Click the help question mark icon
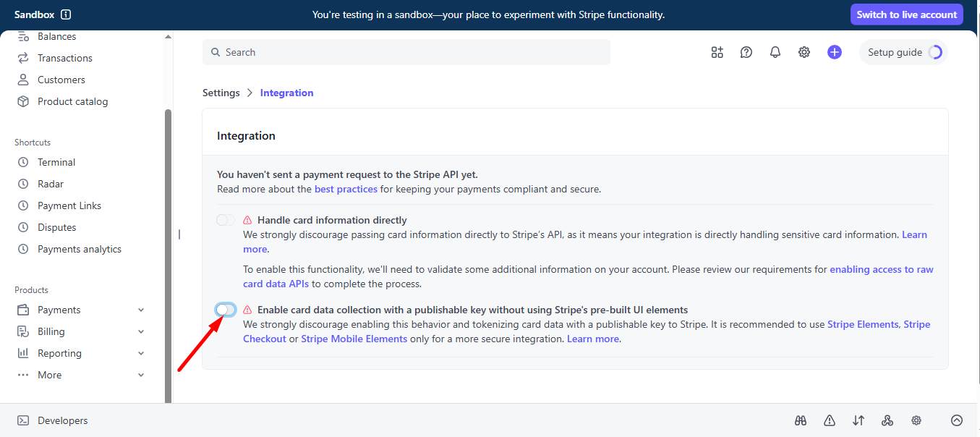 (746, 52)
